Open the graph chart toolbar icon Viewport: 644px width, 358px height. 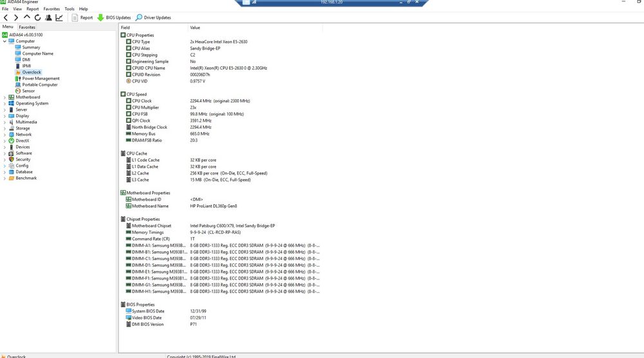point(59,17)
